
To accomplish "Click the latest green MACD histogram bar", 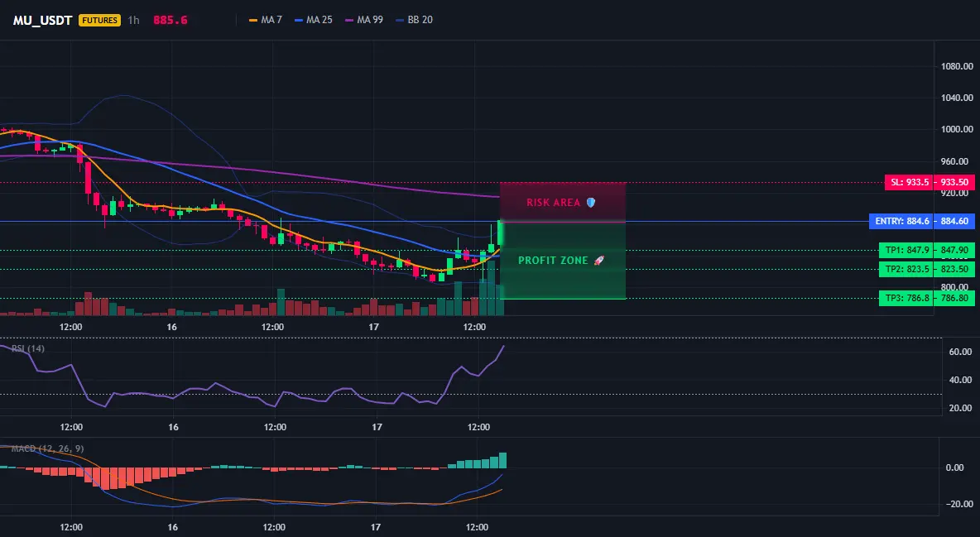I will pos(502,460).
